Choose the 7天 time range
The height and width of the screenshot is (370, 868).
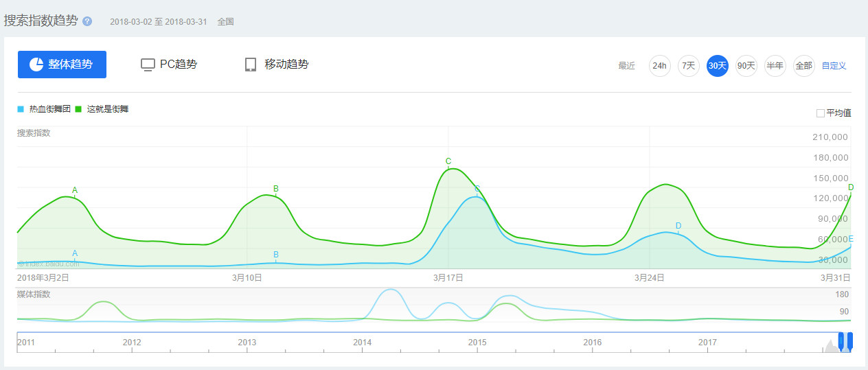pos(688,66)
